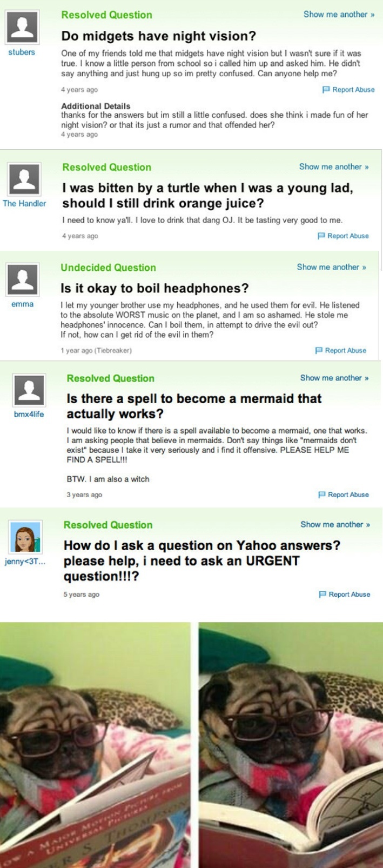Click emma's default profile avatar
The height and width of the screenshot is (868, 383).
pos(22,279)
